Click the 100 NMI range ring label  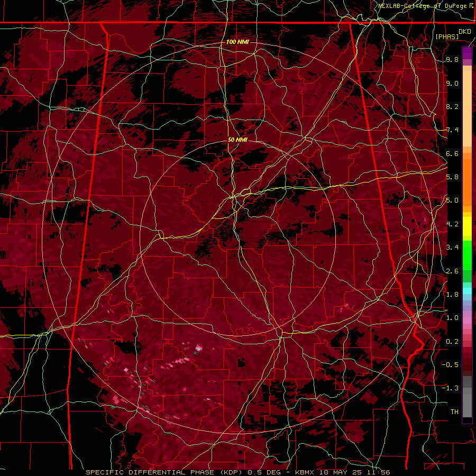(x=237, y=42)
